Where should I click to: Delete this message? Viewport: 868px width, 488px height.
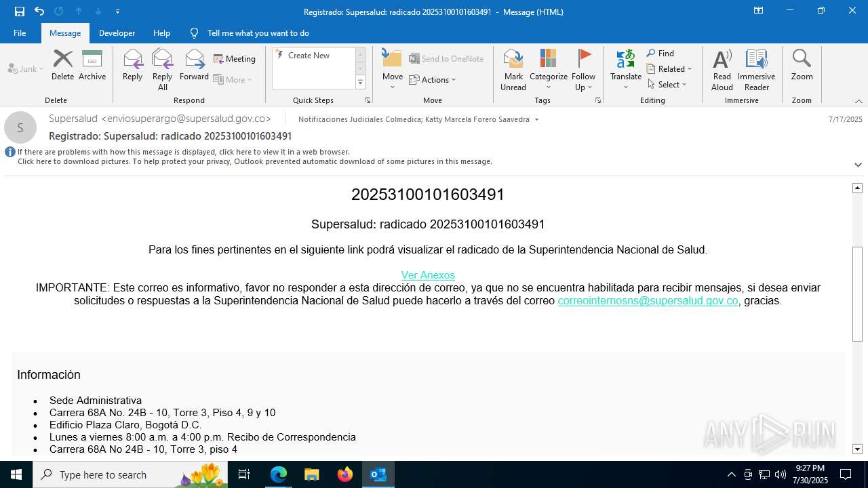(62, 66)
